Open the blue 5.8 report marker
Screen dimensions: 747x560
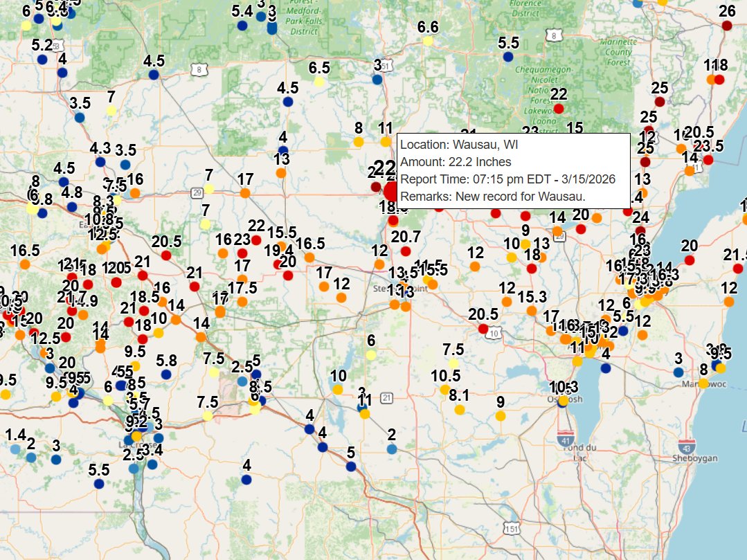tap(165, 374)
